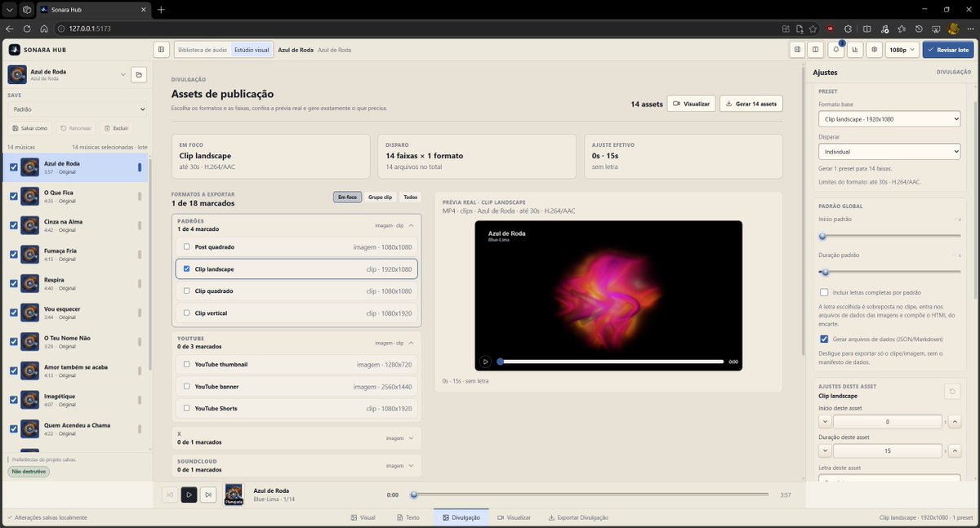Decrease Início deste asset value
The width and height of the screenshot is (980, 528).
coord(825,422)
